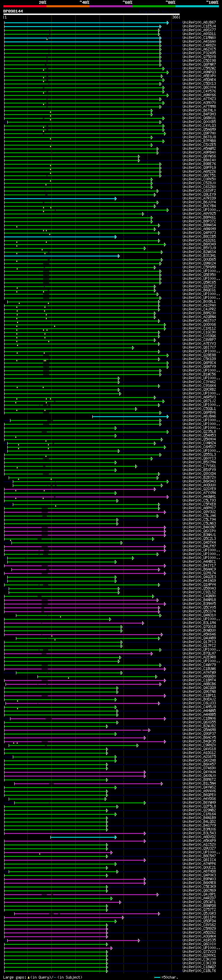Image resolution: width=222 pixels, height=980 pixels.
Task: Open UniRef100_P32495 hit label
Action: coord(199,53)
